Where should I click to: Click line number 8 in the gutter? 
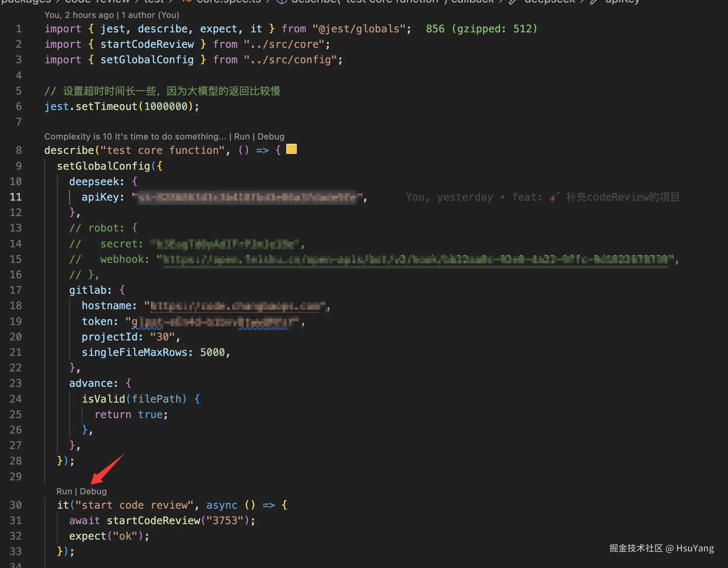coord(19,150)
